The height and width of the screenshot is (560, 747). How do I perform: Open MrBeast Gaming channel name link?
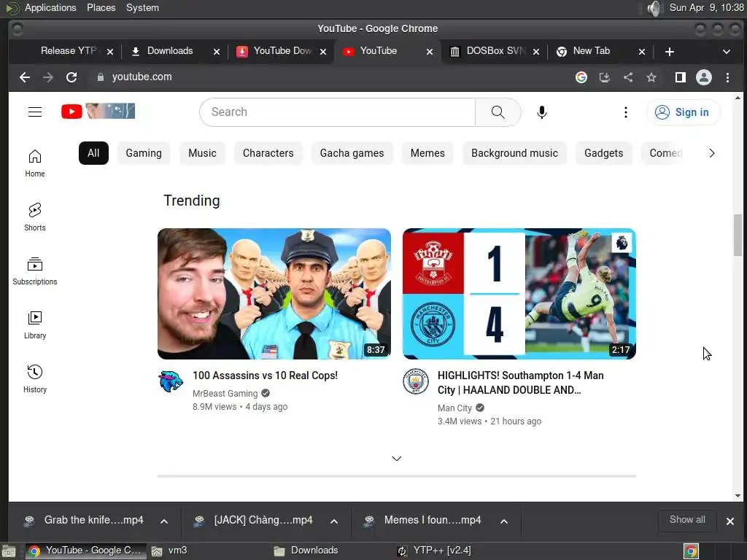point(225,394)
